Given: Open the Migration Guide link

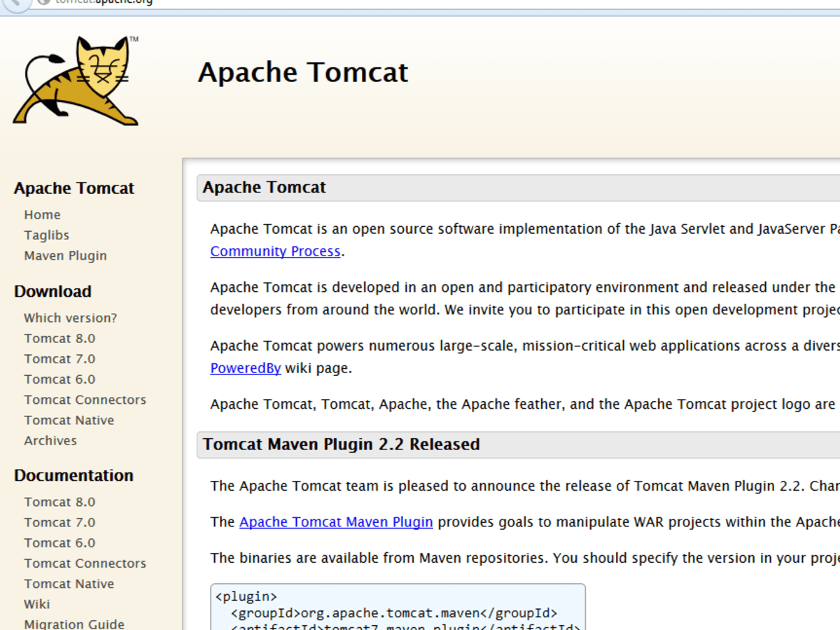Looking at the screenshot, I should [74, 624].
